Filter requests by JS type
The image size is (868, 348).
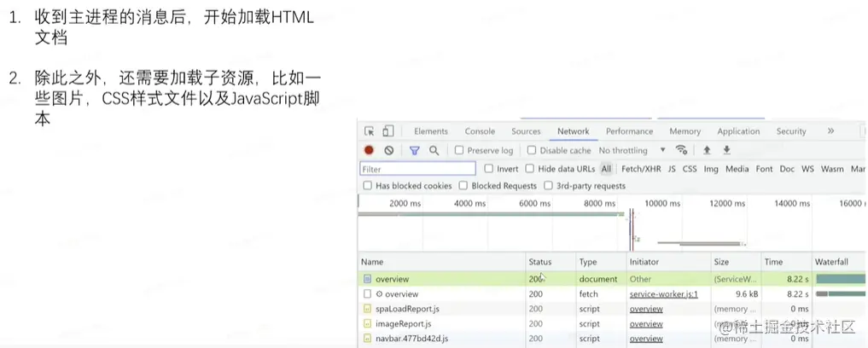pos(672,169)
